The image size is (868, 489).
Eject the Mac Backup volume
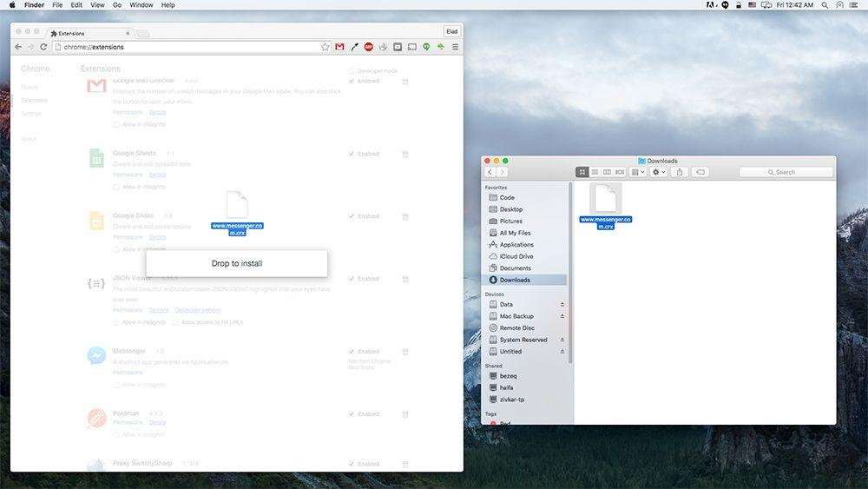tap(562, 316)
